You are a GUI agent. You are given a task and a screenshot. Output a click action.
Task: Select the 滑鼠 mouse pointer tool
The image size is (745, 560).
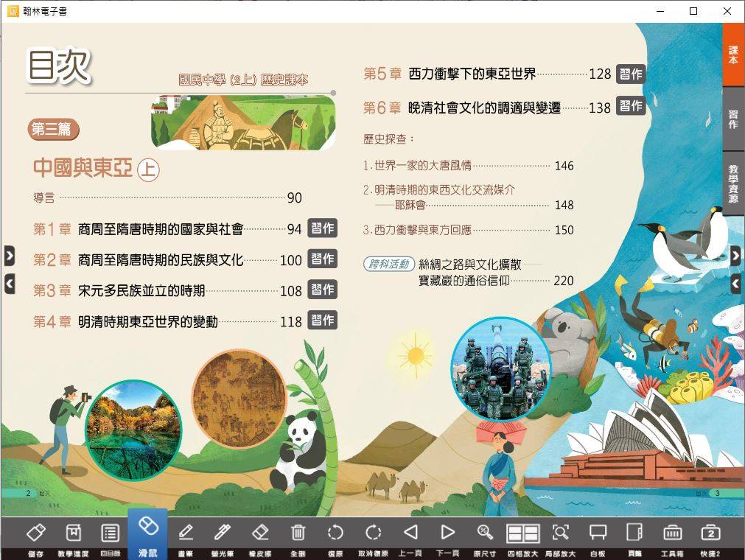pyautogui.click(x=148, y=534)
